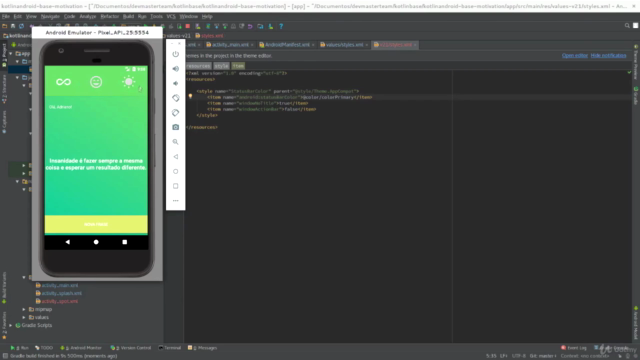Open the Terminal tool window
The height and width of the screenshot is (360, 640).
coord(170,348)
